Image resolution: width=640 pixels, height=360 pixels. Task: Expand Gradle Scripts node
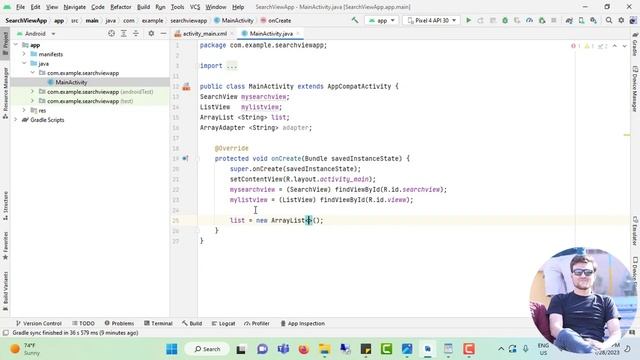16,120
